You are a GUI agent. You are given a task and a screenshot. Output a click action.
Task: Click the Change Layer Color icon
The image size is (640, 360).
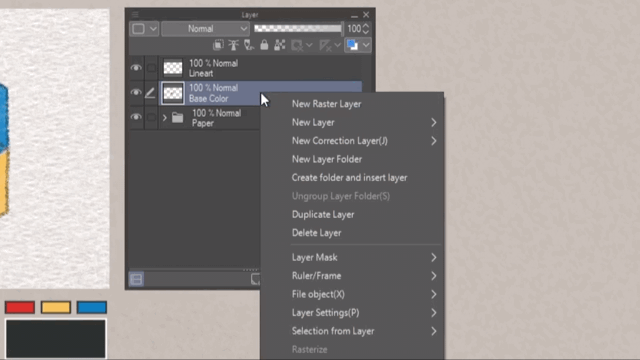pyautogui.click(x=352, y=45)
